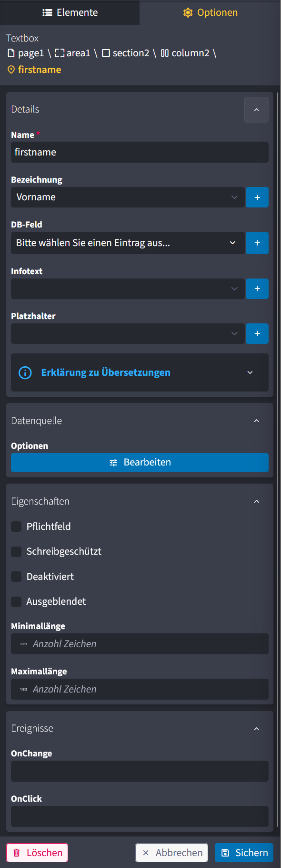The height and width of the screenshot is (868, 281).
Task: Add Platzhalter with plus button
Action: pos(257,333)
